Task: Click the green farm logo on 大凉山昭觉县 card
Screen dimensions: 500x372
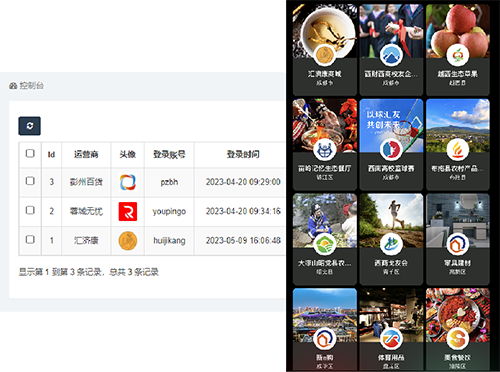Action: click(x=324, y=244)
